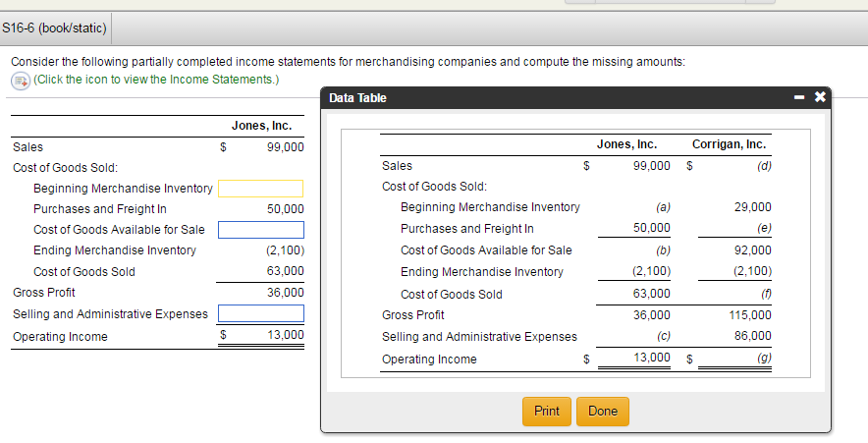
Task: Click the Corrigan Sales value (d)
Action: tap(764, 166)
